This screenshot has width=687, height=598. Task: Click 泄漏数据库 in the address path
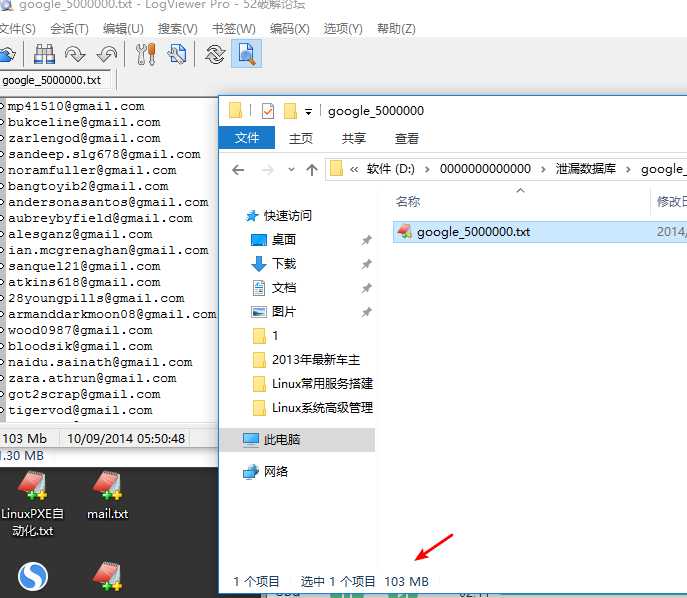[x=585, y=169]
